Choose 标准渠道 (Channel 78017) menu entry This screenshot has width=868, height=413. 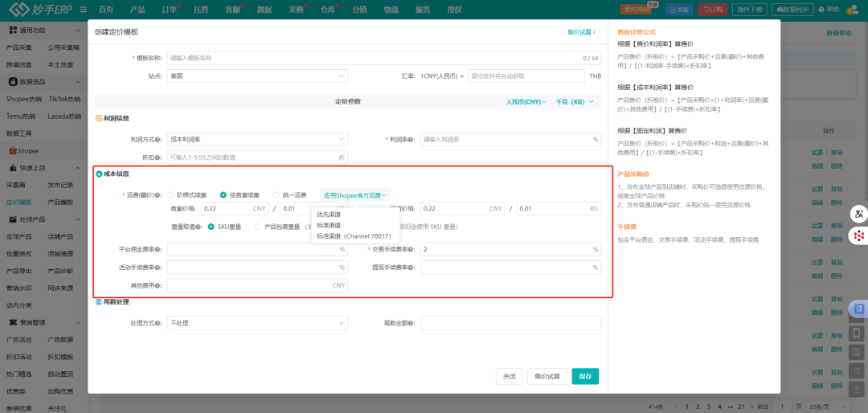coord(354,236)
